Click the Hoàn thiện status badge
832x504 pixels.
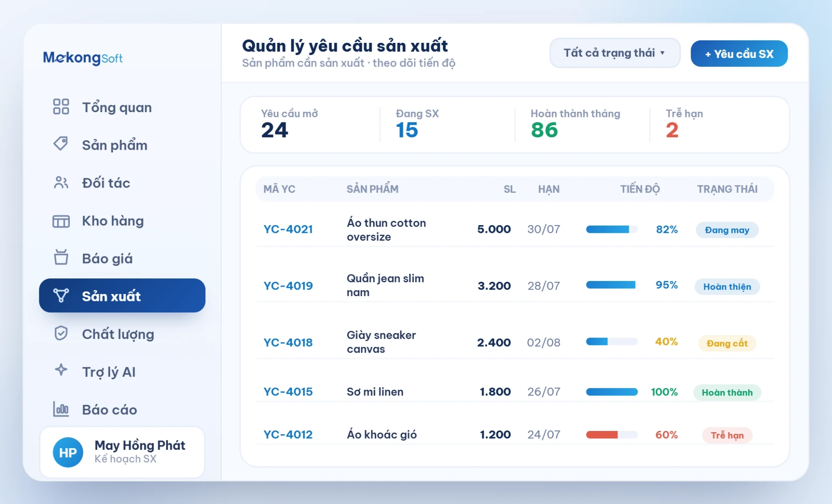(727, 287)
